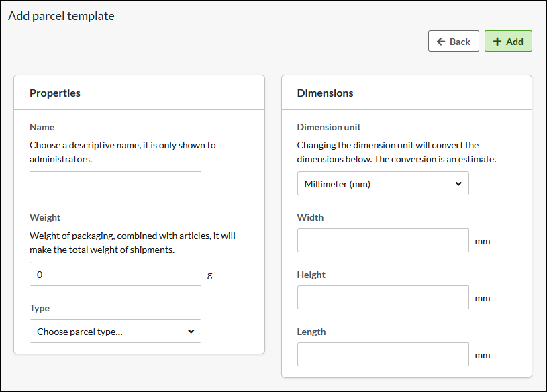This screenshot has height=392, width=547.
Task: Click the Add parcel template page title
Action: pyautogui.click(x=61, y=16)
